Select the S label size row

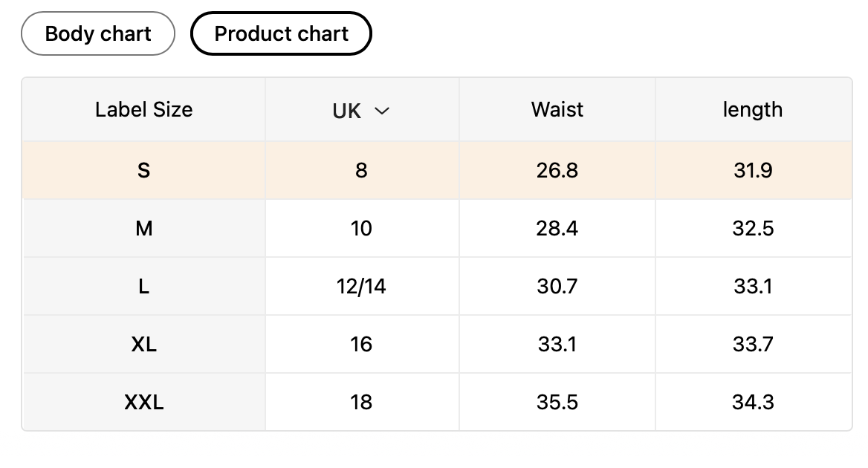tap(143, 171)
